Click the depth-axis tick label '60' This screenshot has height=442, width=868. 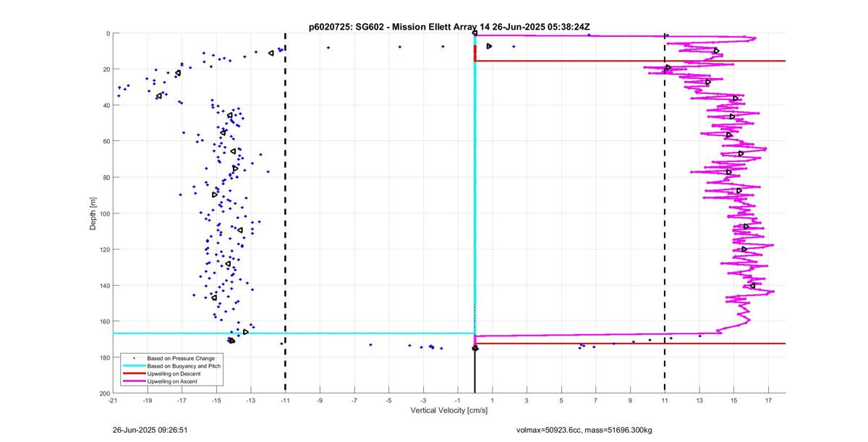point(106,141)
